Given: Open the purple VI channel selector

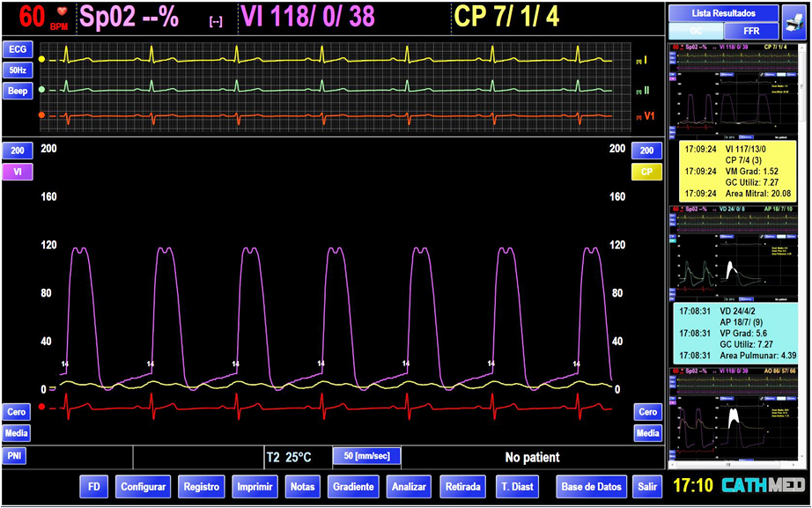Looking at the screenshot, I should pyautogui.click(x=18, y=173).
